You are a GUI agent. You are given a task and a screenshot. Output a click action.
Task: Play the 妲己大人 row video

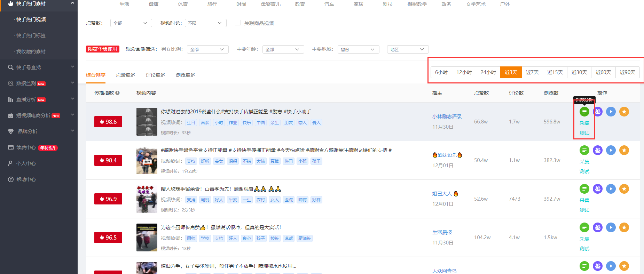[611, 189]
